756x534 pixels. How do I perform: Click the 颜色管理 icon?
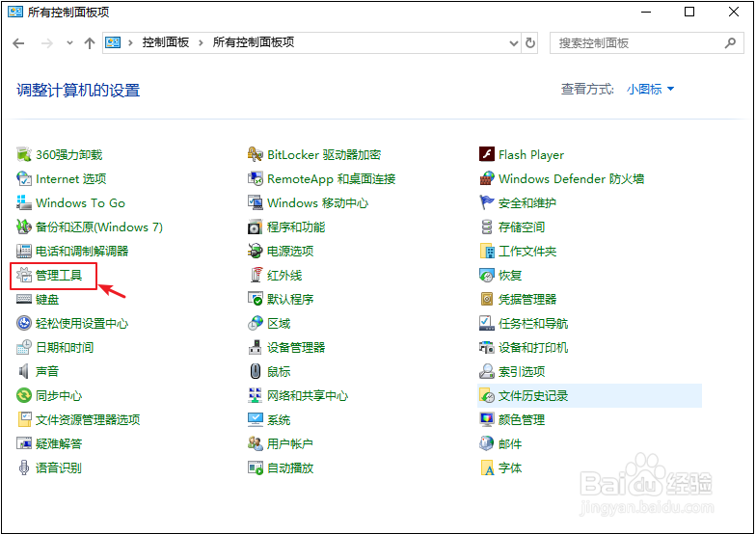(x=486, y=420)
